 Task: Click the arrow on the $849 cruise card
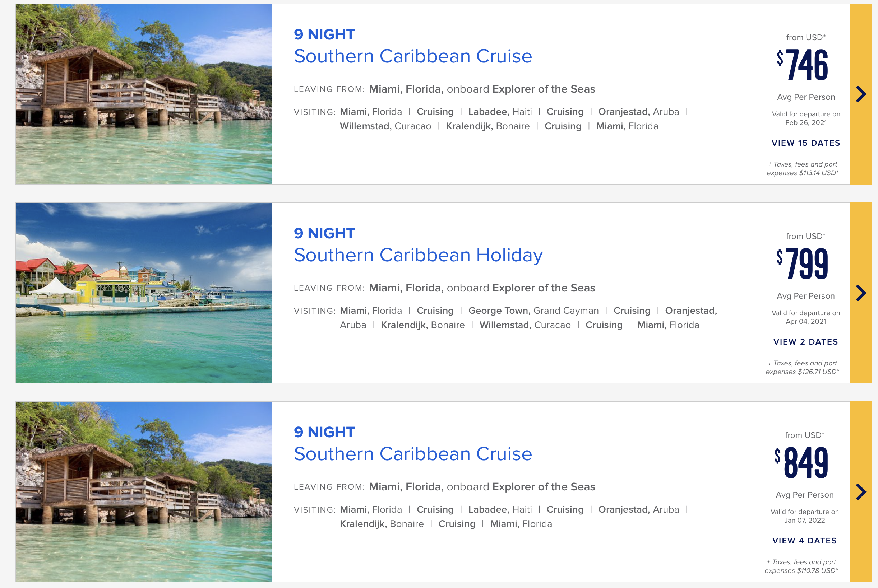pos(861,492)
